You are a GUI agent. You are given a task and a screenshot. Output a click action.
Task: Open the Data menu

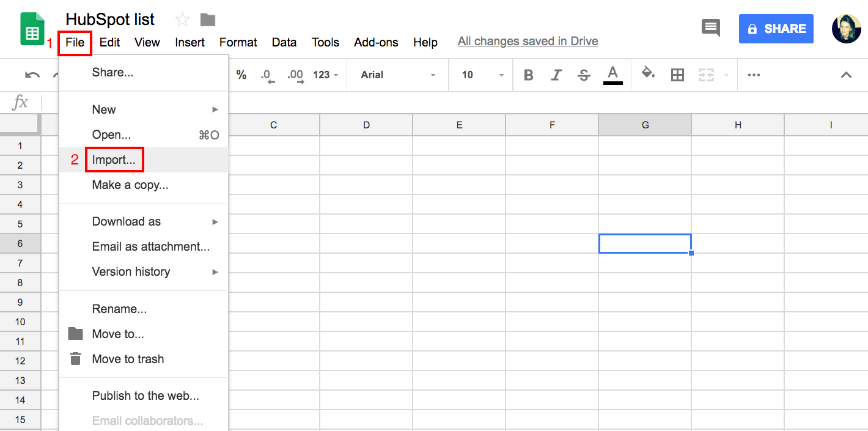[x=284, y=43]
